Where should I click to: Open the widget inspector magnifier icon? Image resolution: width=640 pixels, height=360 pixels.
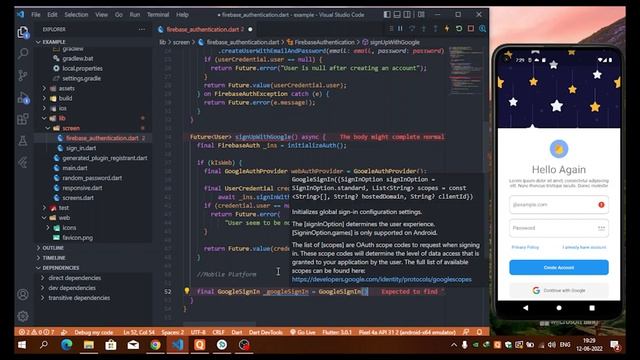point(482,29)
